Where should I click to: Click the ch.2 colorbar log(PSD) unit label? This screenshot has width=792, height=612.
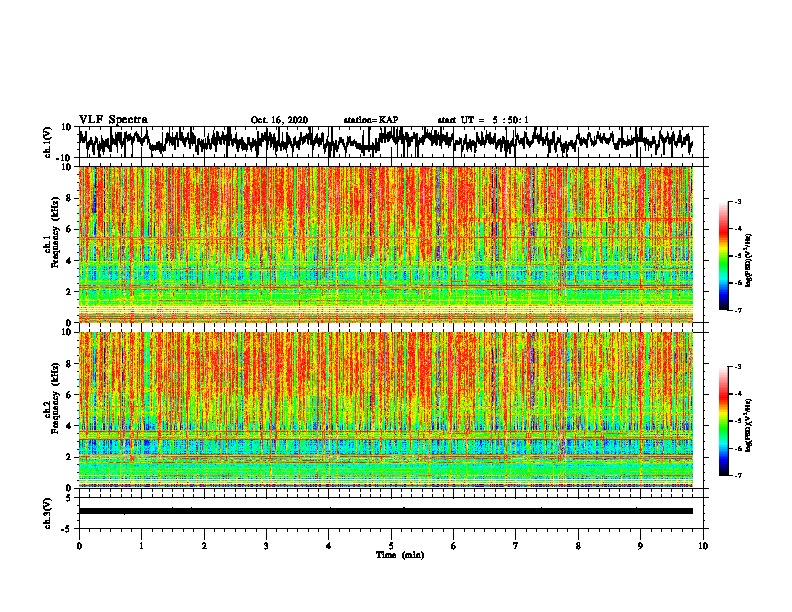[x=749, y=425]
